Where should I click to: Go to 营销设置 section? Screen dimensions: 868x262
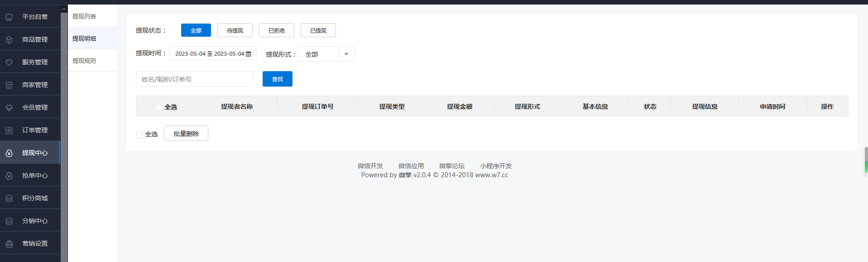(x=30, y=243)
